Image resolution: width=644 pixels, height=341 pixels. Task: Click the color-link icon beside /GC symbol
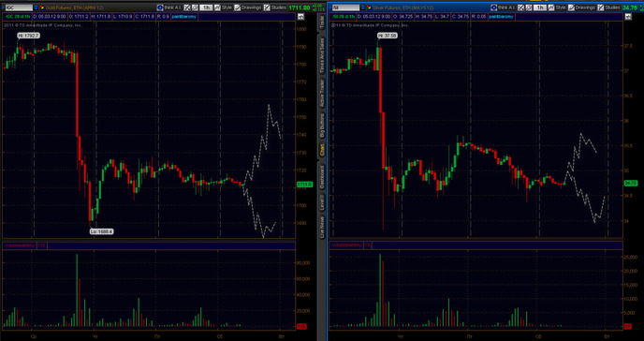pyautogui.click(x=42, y=7)
